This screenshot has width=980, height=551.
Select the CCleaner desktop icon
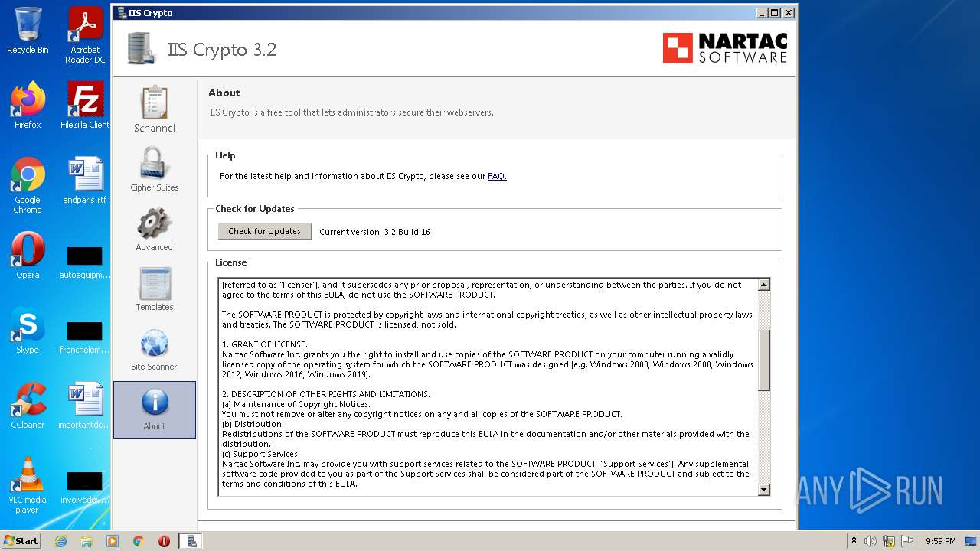(x=28, y=405)
